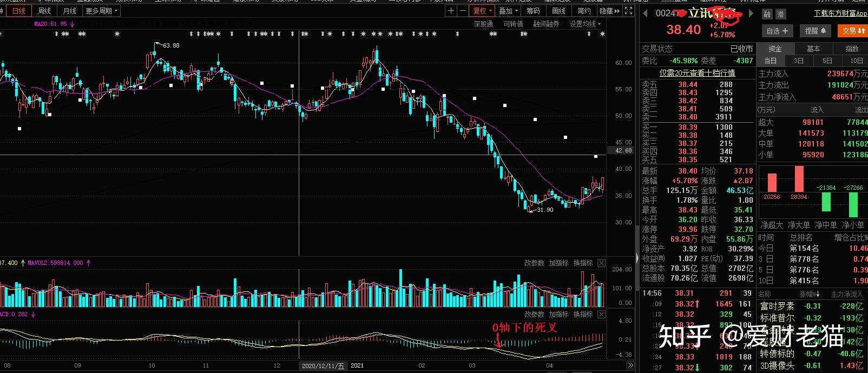The height and width of the screenshot is (373, 868).
Task: Zoom out chart with minus icon
Action: tap(463, 11)
